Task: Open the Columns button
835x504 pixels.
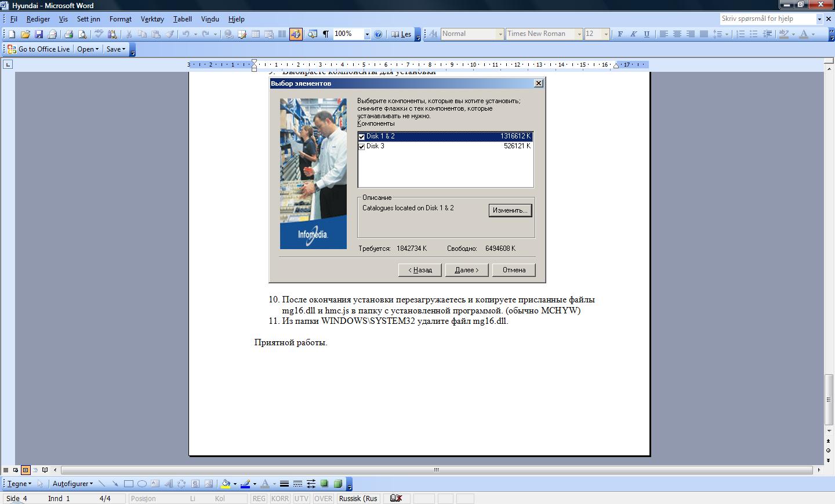Action: click(x=282, y=34)
